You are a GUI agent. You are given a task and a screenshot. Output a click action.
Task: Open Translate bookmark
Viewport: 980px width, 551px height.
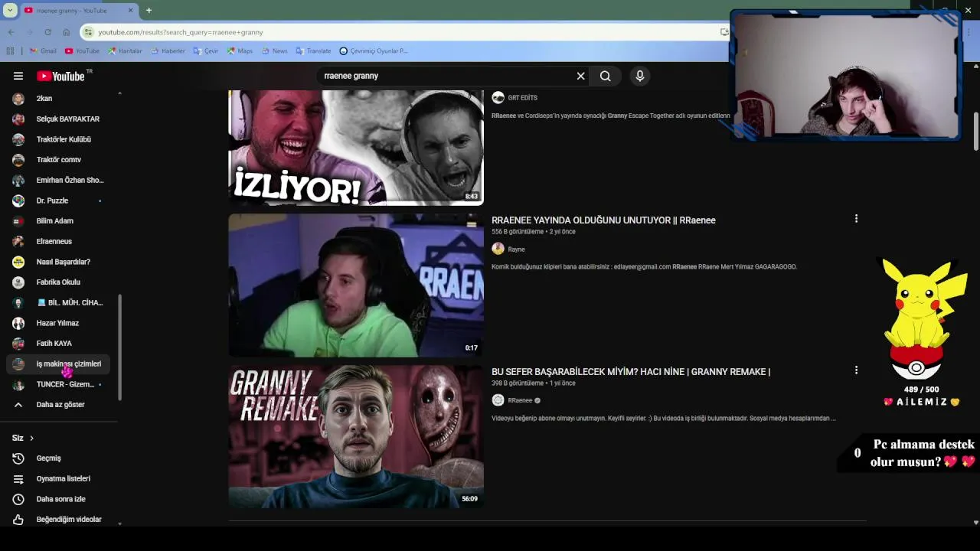pos(313,51)
